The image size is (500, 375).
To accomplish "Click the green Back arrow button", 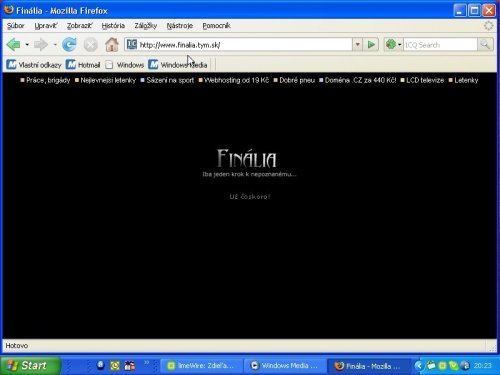I will (14, 44).
